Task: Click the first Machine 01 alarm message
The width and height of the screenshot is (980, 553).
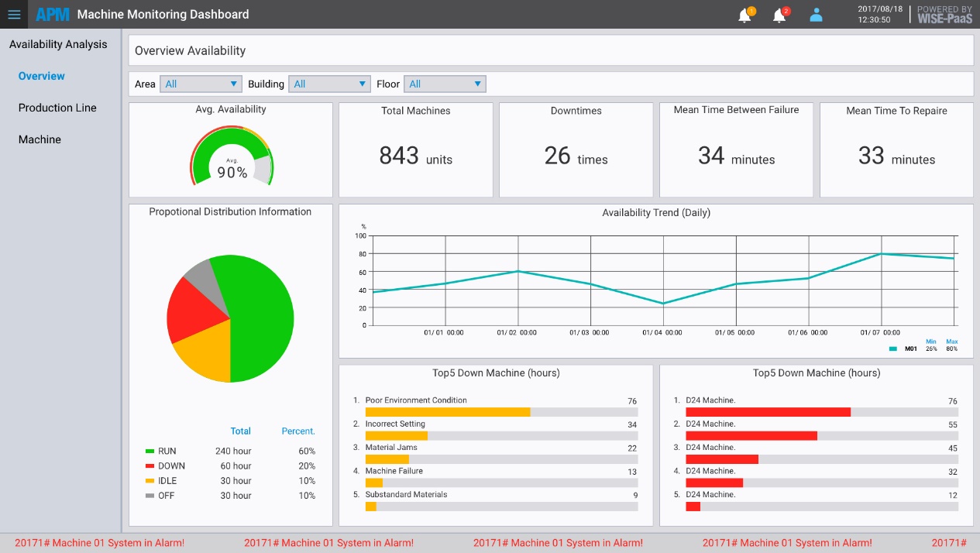Action: point(100,543)
